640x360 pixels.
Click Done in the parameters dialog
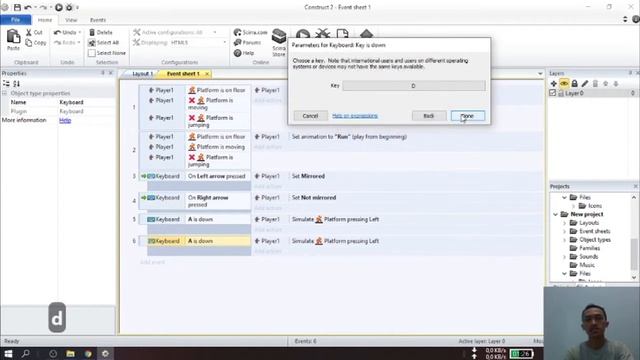[x=468, y=116]
